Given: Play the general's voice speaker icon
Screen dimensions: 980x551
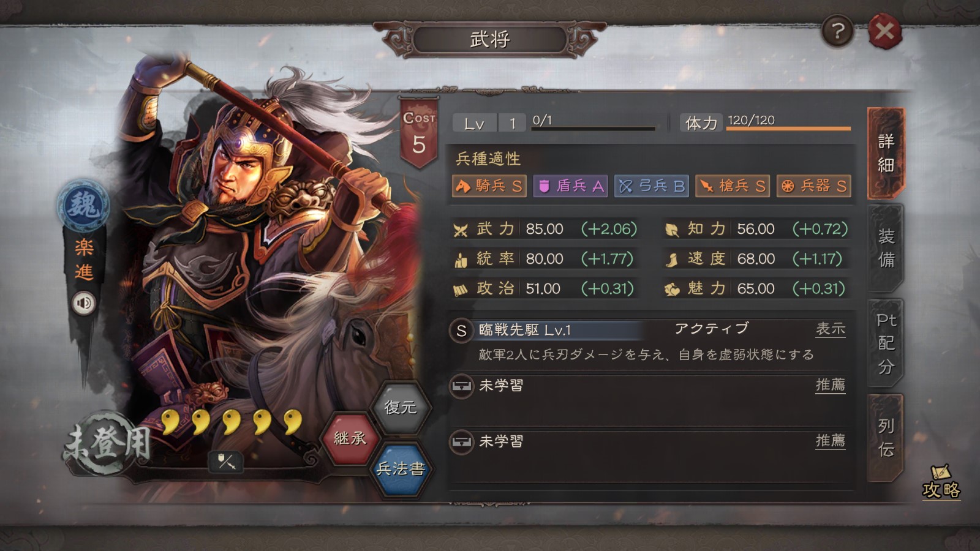Looking at the screenshot, I should click(84, 303).
